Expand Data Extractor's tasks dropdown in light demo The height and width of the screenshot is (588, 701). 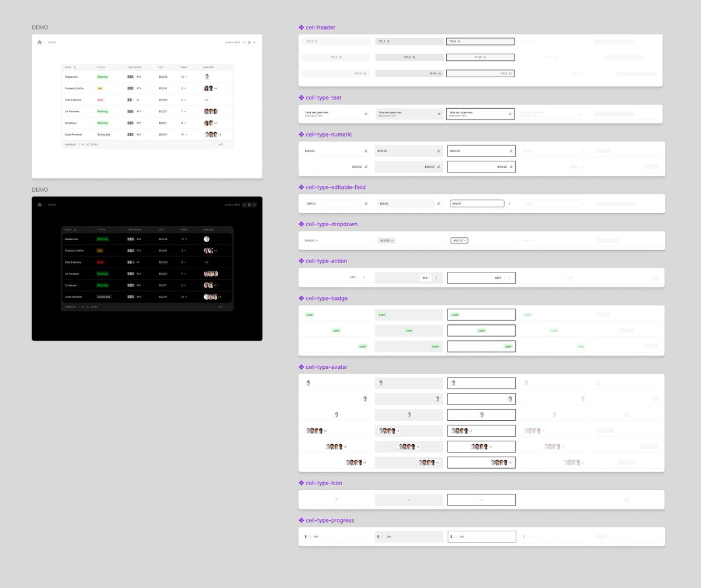coord(183,100)
